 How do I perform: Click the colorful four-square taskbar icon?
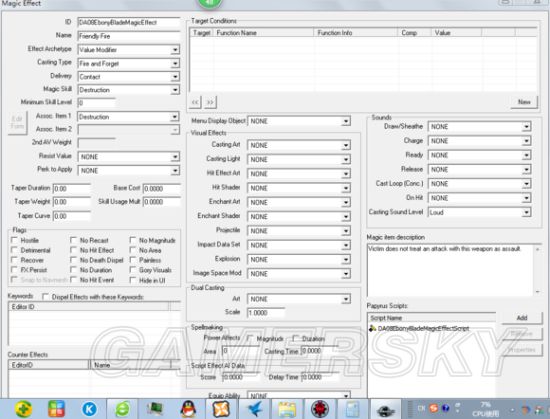coord(56,409)
